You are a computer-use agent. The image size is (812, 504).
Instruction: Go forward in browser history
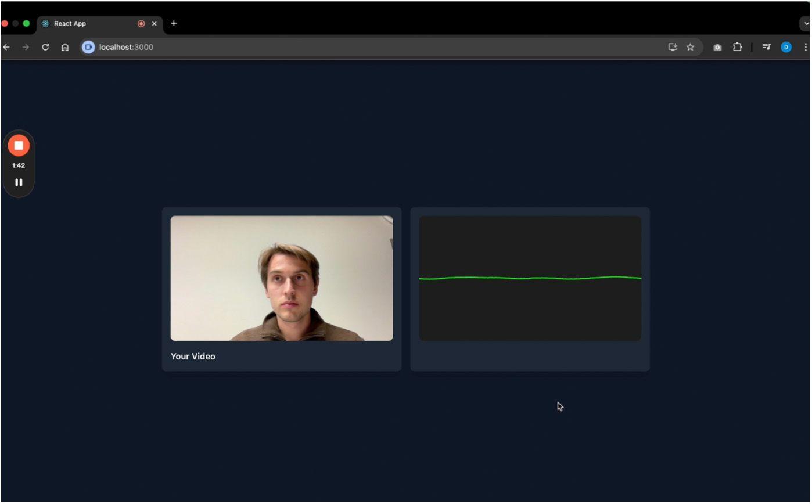[x=26, y=47]
